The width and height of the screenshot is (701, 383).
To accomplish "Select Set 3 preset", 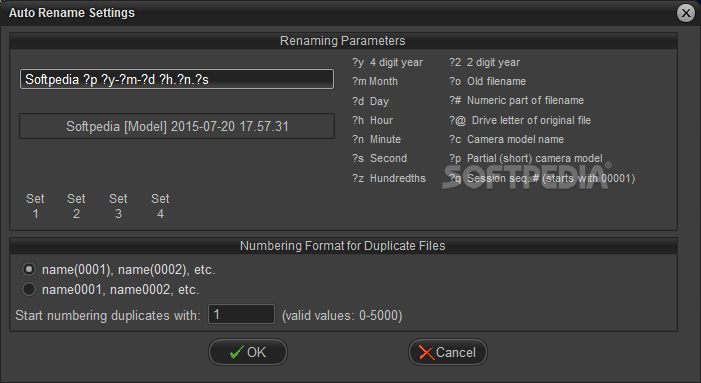I will pos(118,206).
